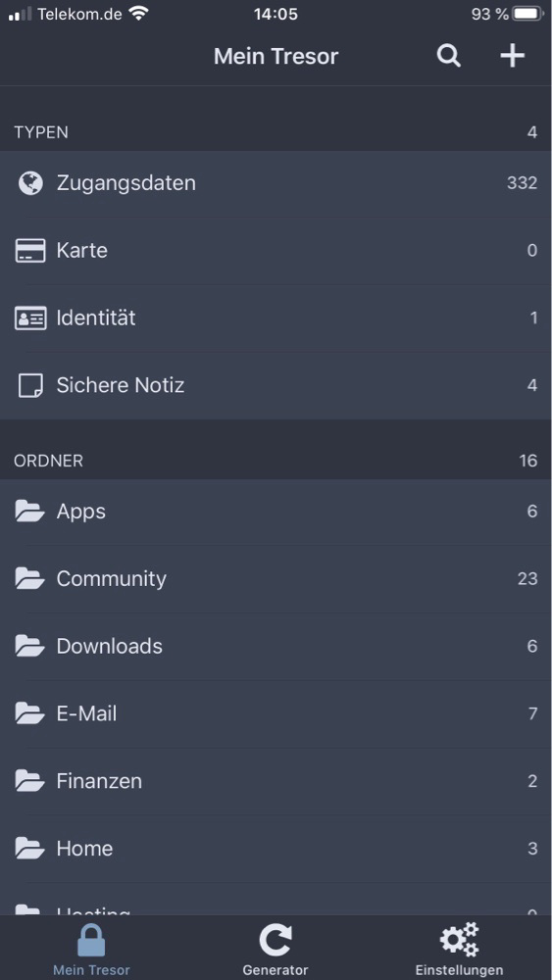Tap the credit card icon for Karte
This screenshot has width=552, height=980.
click(30, 251)
